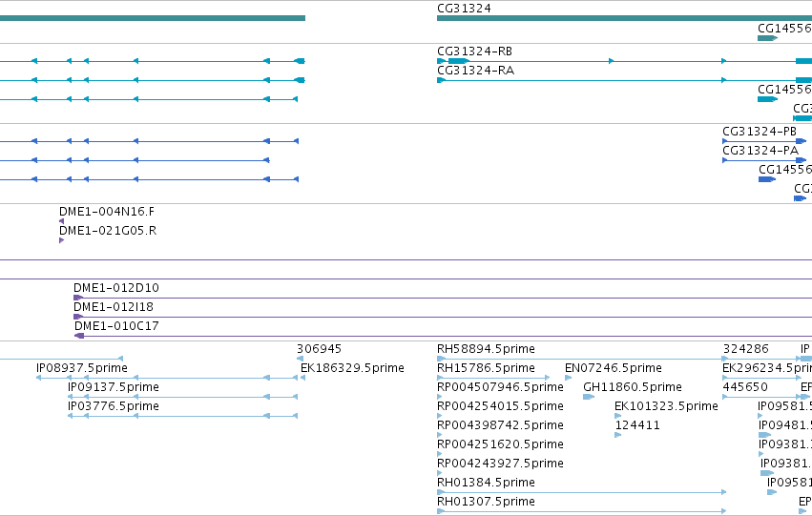Click the DME1-012I18 start arrow glyph
Viewport: 812px width, 516px height.
78,317
